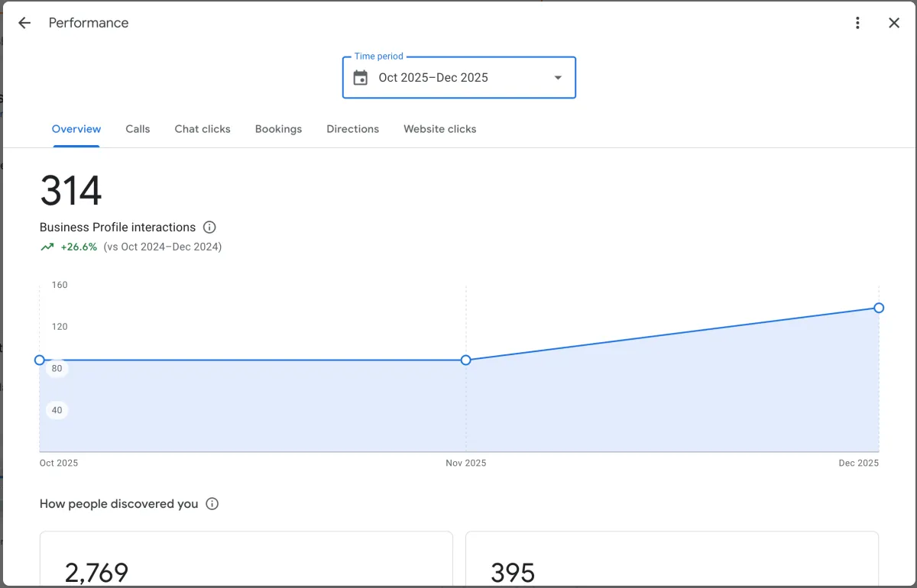This screenshot has width=917, height=588.
Task: Click info icon next to How people discovered you
Action: click(212, 504)
